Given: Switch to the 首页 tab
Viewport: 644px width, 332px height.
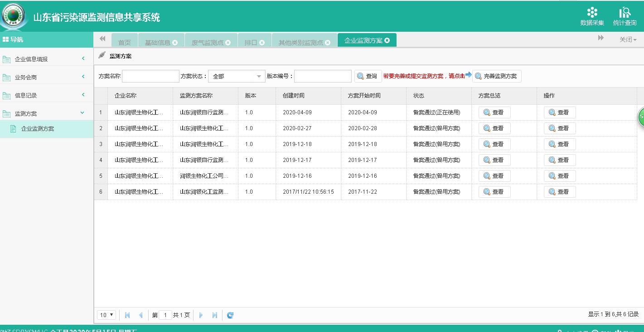Looking at the screenshot, I should (124, 43).
